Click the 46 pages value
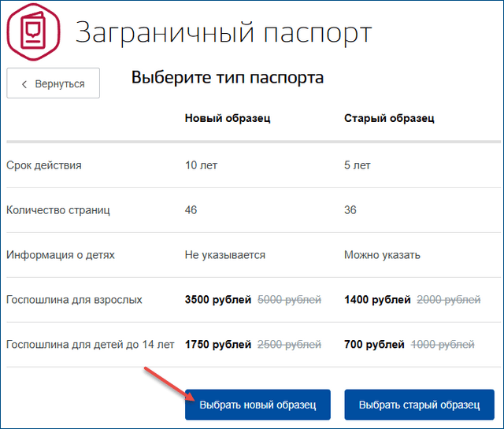This screenshot has height=429, width=504. click(x=191, y=210)
